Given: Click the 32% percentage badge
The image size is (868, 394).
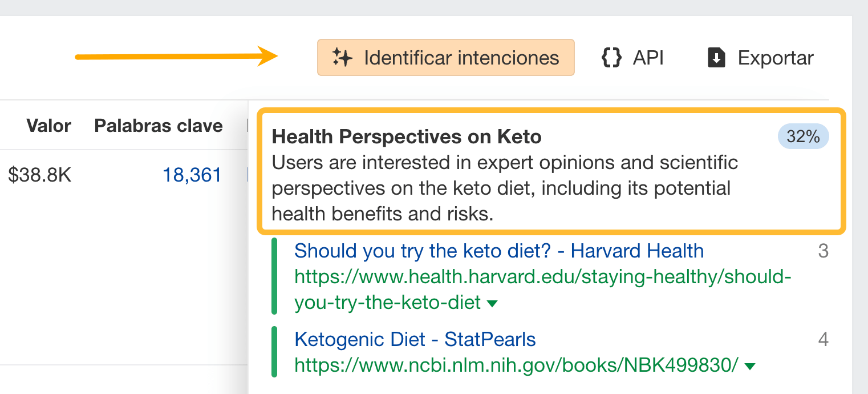Looking at the screenshot, I should pyautogui.click(x=804, y=136).
